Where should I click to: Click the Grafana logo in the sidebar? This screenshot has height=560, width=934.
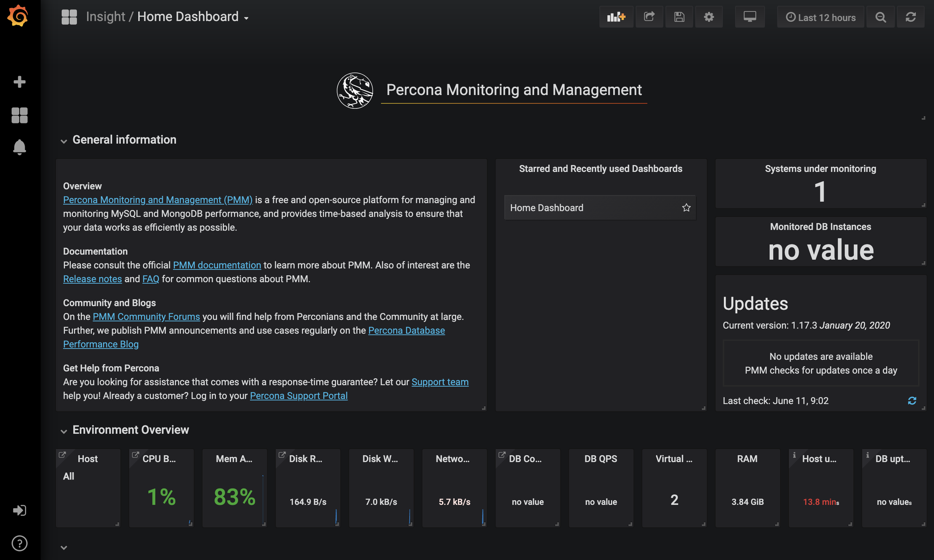(x=18, y=16)
